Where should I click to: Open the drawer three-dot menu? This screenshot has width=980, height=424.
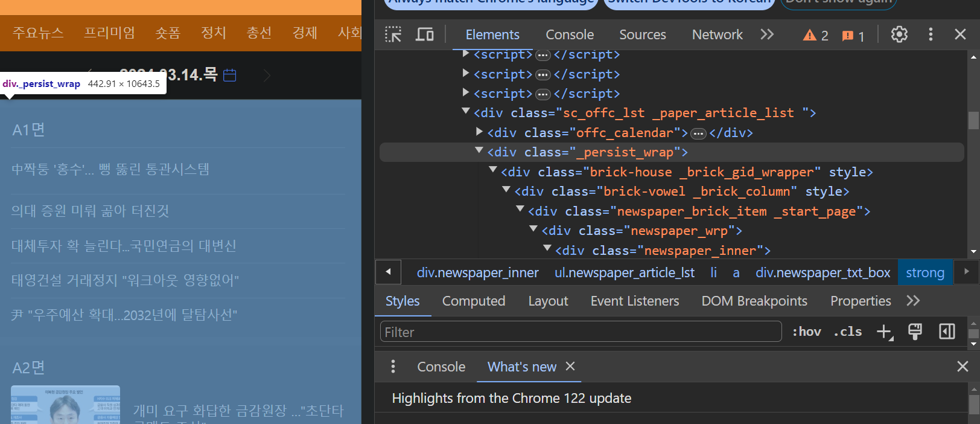pos(393,366)
